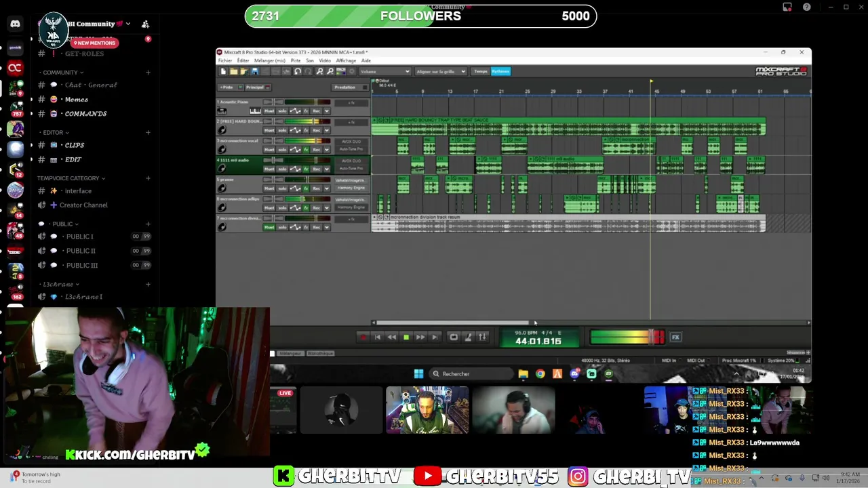Open the Volume automation dropdown
Image resolution: width=868 pixels, height=488 pixels.
pyautogui.click(x=384, y=71)
